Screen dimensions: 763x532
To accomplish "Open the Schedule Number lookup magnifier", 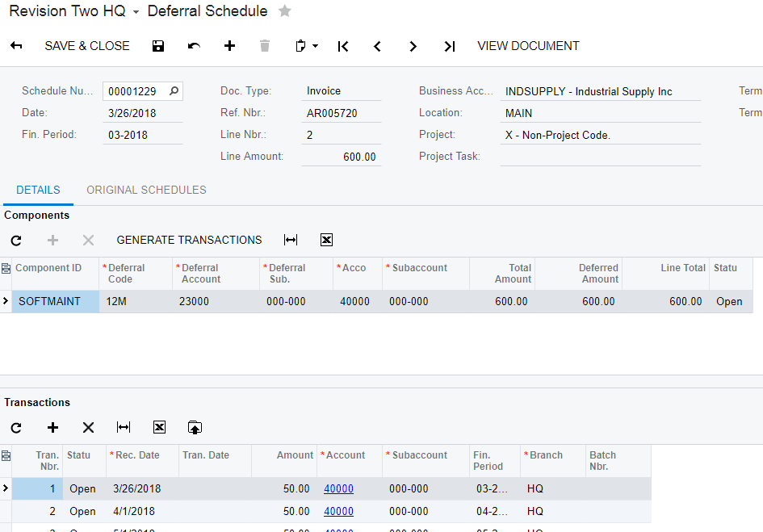I will click(174, 91).
